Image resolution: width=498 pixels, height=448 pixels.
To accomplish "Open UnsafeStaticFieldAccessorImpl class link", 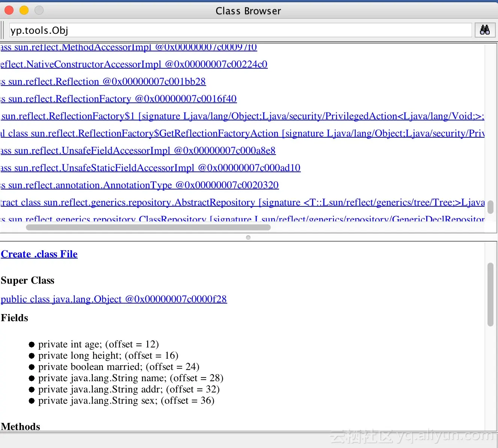I will [x=151, y=168].
